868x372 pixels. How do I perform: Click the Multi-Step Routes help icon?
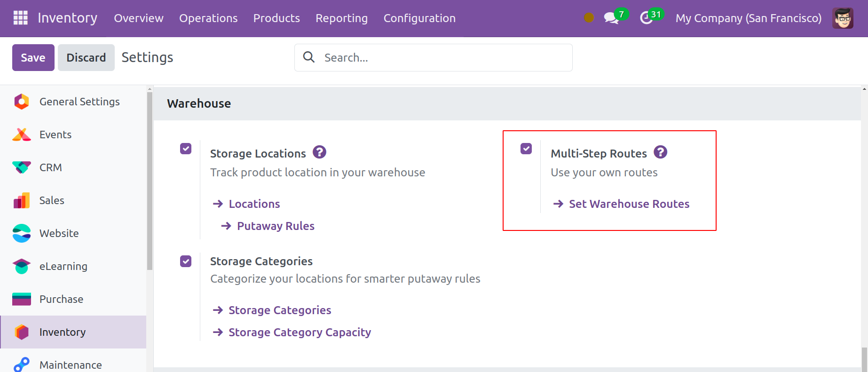[660, 152]
